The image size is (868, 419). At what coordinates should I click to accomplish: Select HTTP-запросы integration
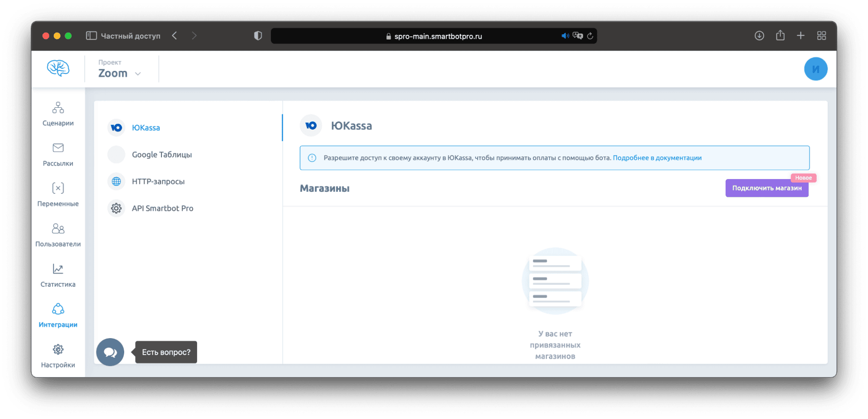click(x=158, y=182)
